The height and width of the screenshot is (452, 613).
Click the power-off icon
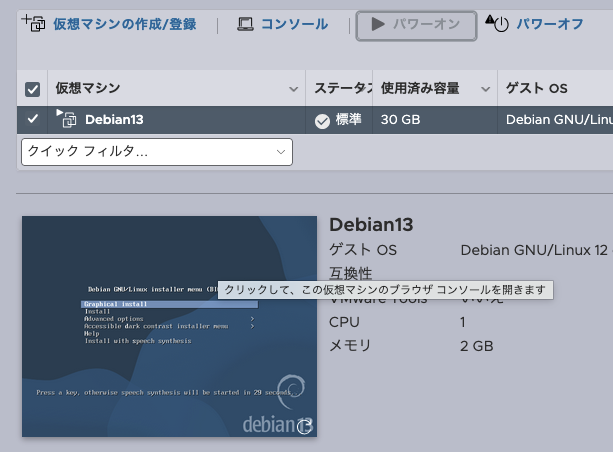pos(497,23)
